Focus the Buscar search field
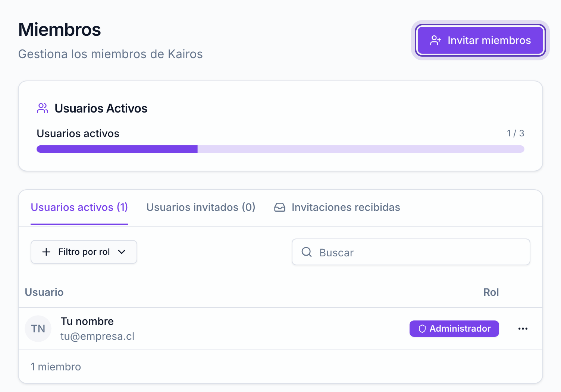The image size is (561, 392). [x=411, y=252]
